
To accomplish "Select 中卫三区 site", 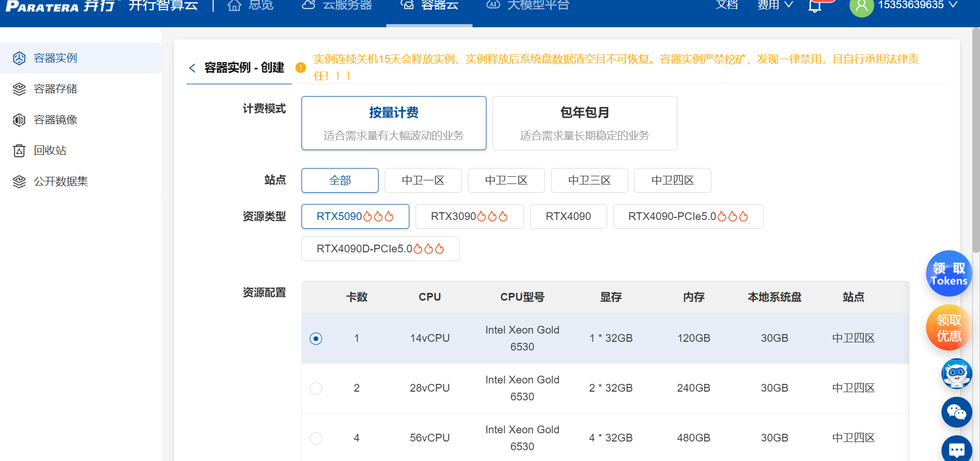I will (x=590, y=180).
